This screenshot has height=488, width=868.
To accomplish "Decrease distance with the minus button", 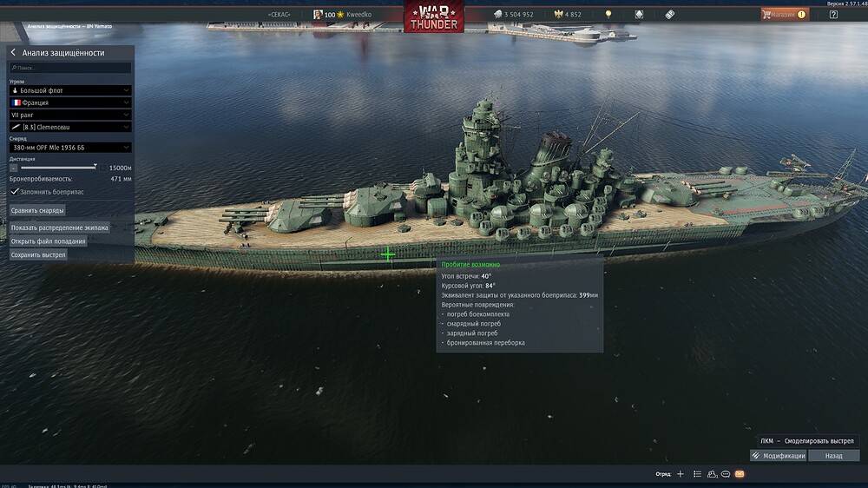I will coord(13,168).
